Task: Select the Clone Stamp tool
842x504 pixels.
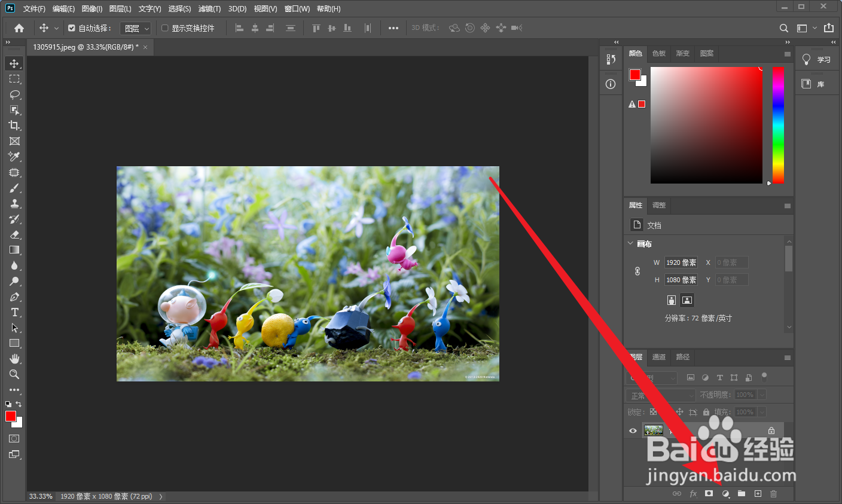Action: [x=14, y=203]
